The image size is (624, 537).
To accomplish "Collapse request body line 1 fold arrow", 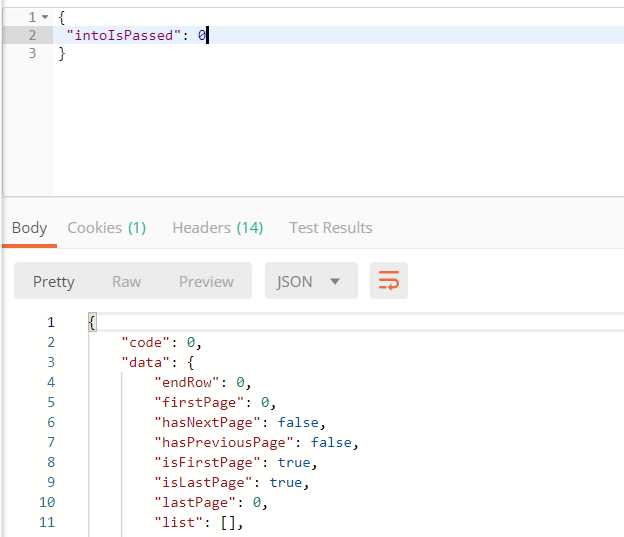I will coord(45,17).
